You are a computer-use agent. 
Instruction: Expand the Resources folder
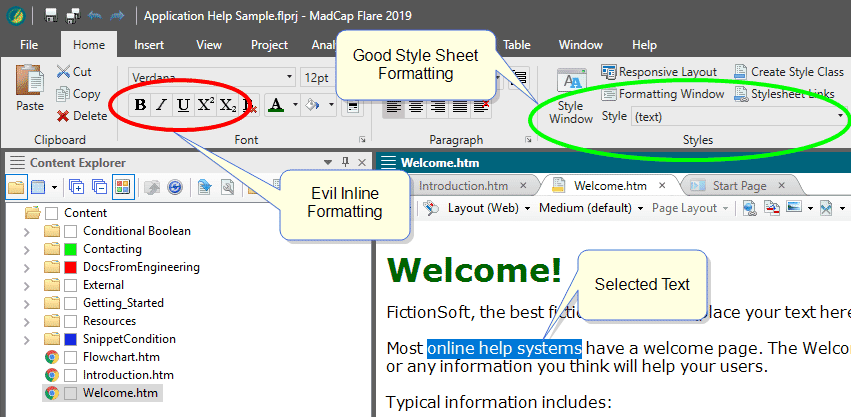point(27,321)
